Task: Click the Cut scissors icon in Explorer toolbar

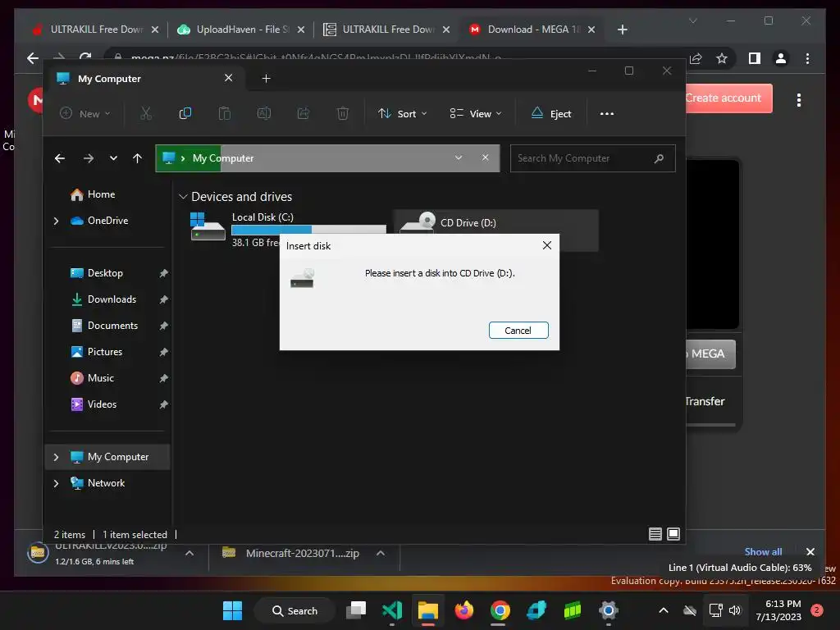Action: coord(146,113)
